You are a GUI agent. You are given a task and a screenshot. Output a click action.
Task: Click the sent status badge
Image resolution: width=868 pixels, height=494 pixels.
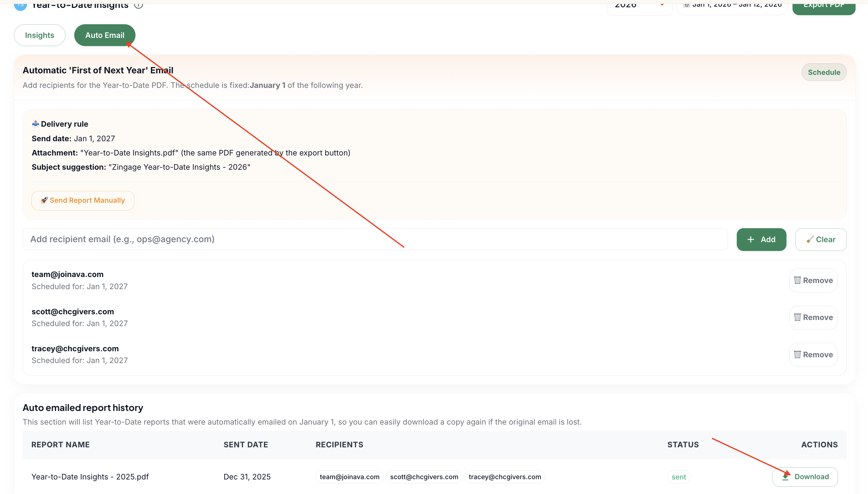pyautogui.click(x=678, y=477)
